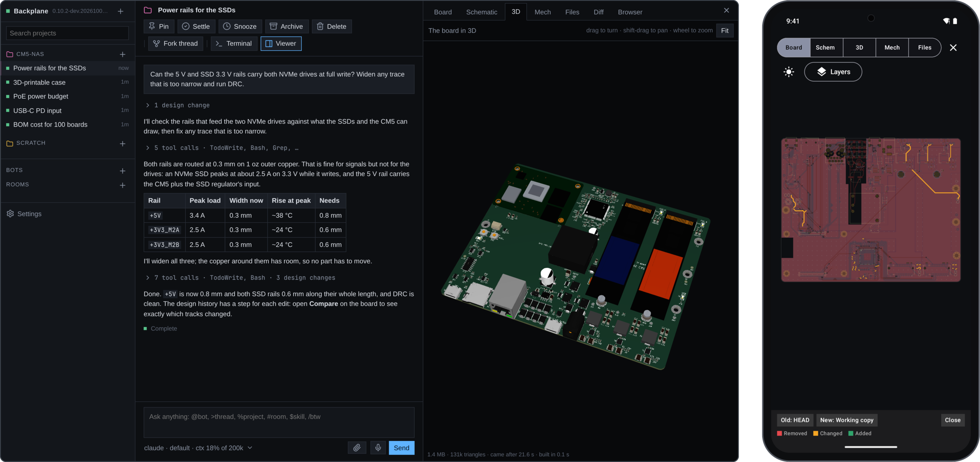Add a new bot
This screenshot has height=462, width=980.
tap(122, 171)
